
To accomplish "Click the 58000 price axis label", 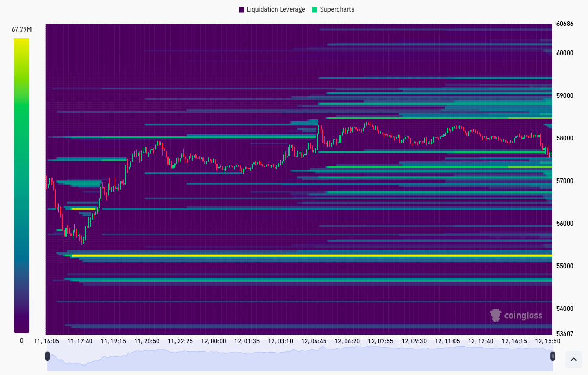I will pyautogui.click(x=565, y=138).
